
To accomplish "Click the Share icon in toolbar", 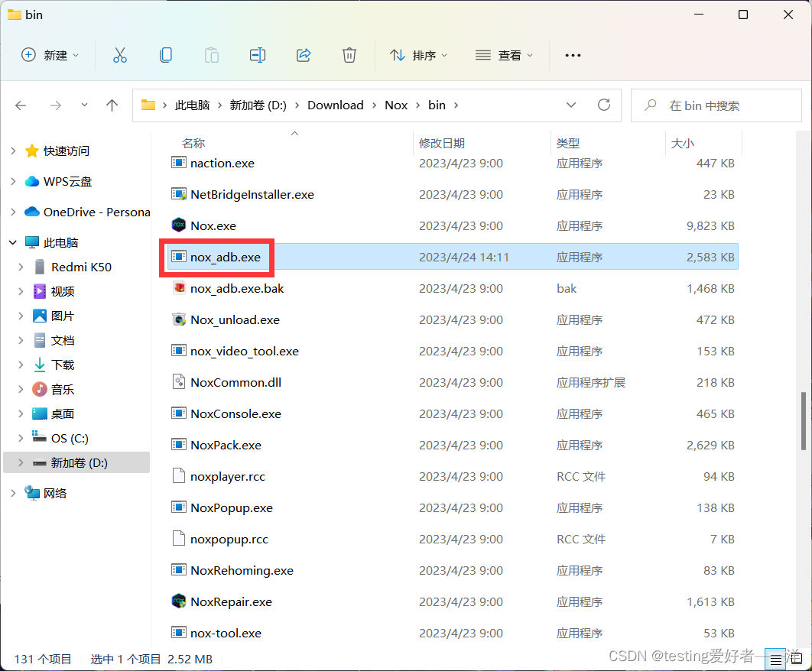I will coord(304,55).
